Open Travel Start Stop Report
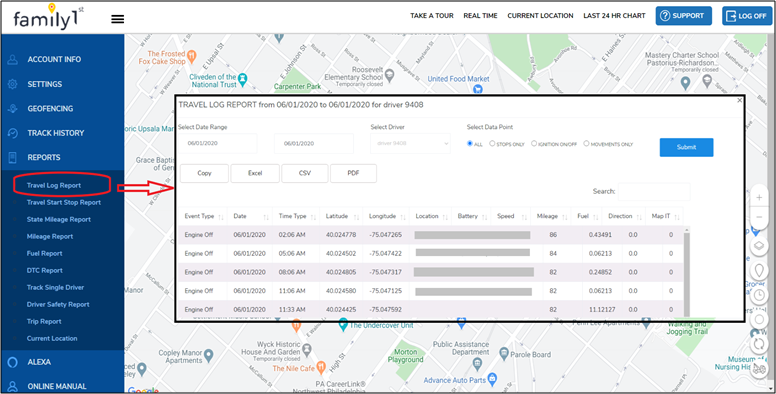776x394 pixels. pos(64,202)
